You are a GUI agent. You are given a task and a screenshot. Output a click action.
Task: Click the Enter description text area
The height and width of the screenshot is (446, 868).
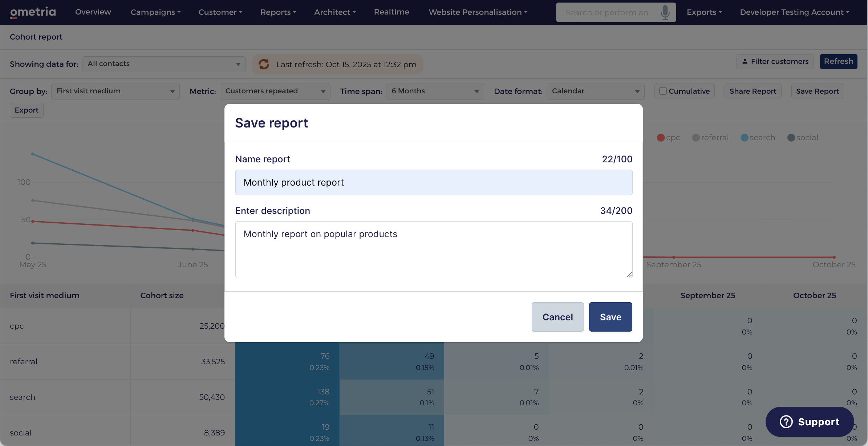coord(434,250)
